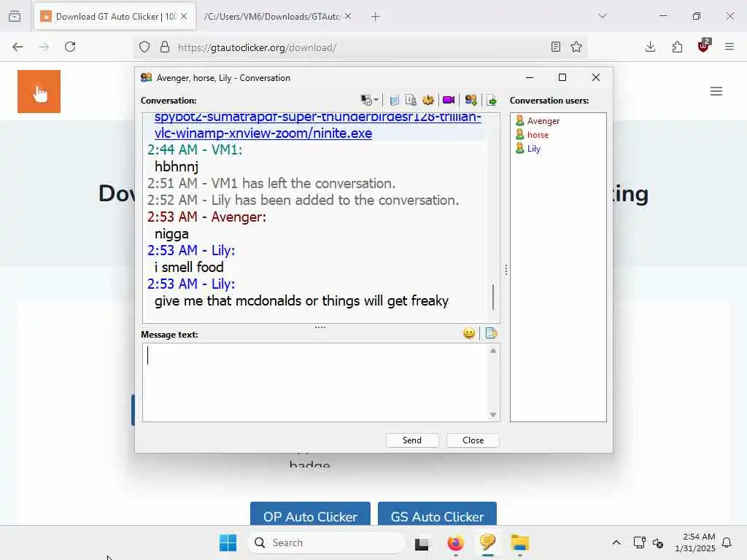Open File Explorer from the taskbar

(x=519, y=542)
